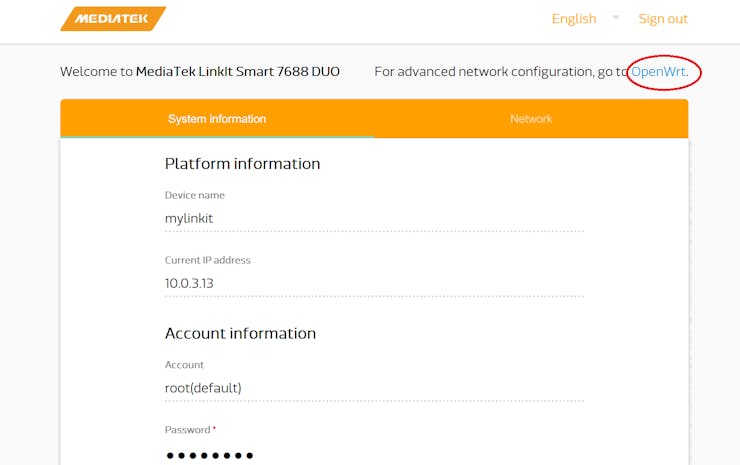Expand the language selector arrow

[x=615, y=17]
